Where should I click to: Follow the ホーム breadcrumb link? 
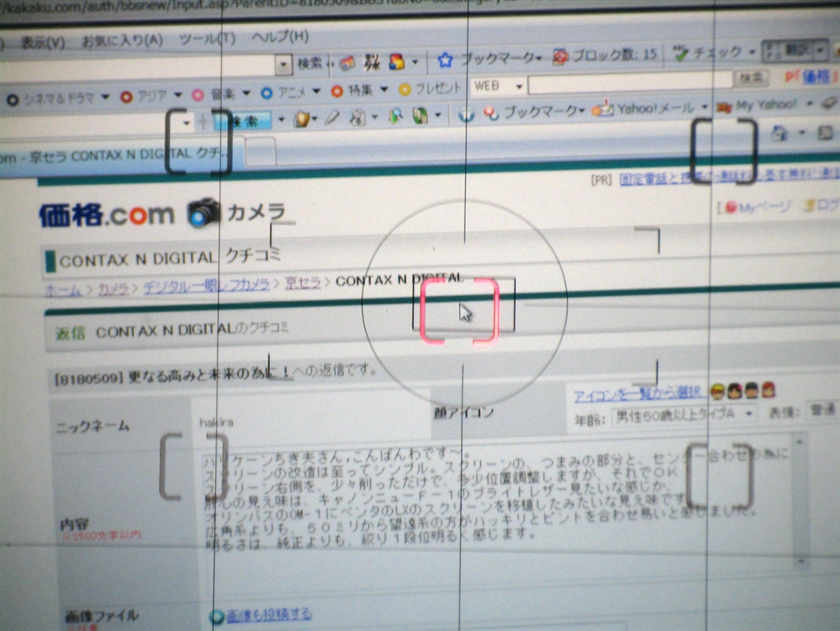tap(62, 290)
